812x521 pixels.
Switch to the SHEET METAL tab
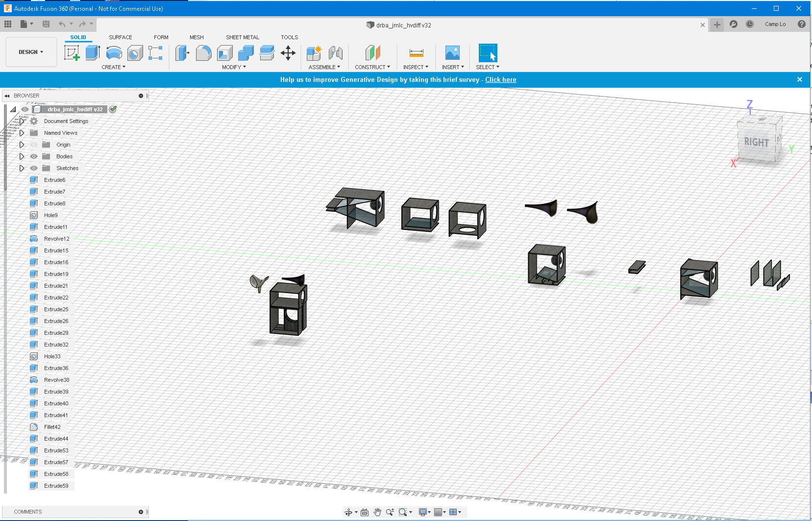click(x=243, y=37)
